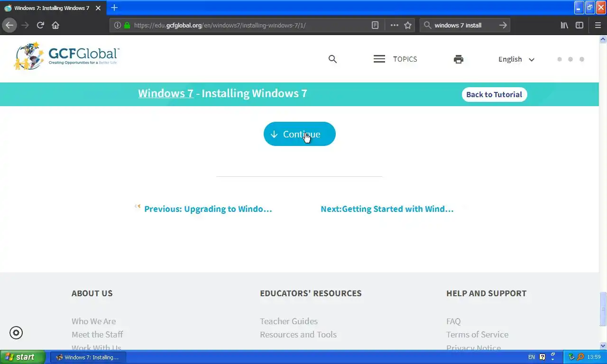This screenshot has height=364, width=607.
Task: Click the three-dot site menu at top right
Action: coord(570,59)
